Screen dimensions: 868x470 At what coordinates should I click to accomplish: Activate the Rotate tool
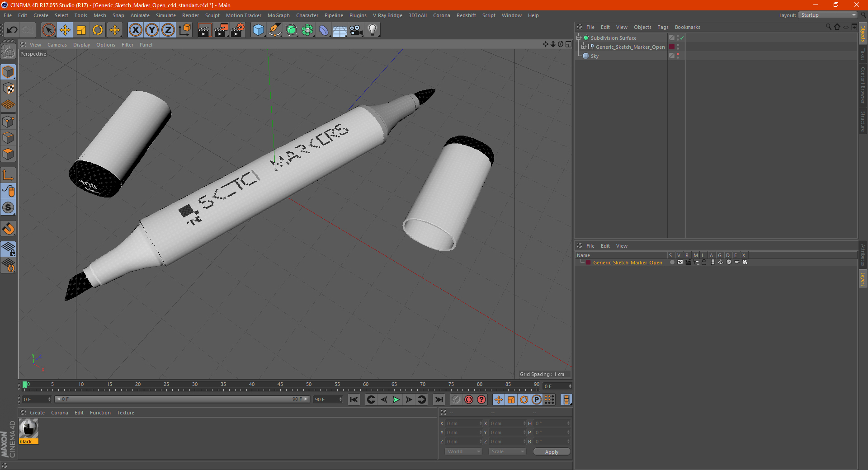coord(98,30)
